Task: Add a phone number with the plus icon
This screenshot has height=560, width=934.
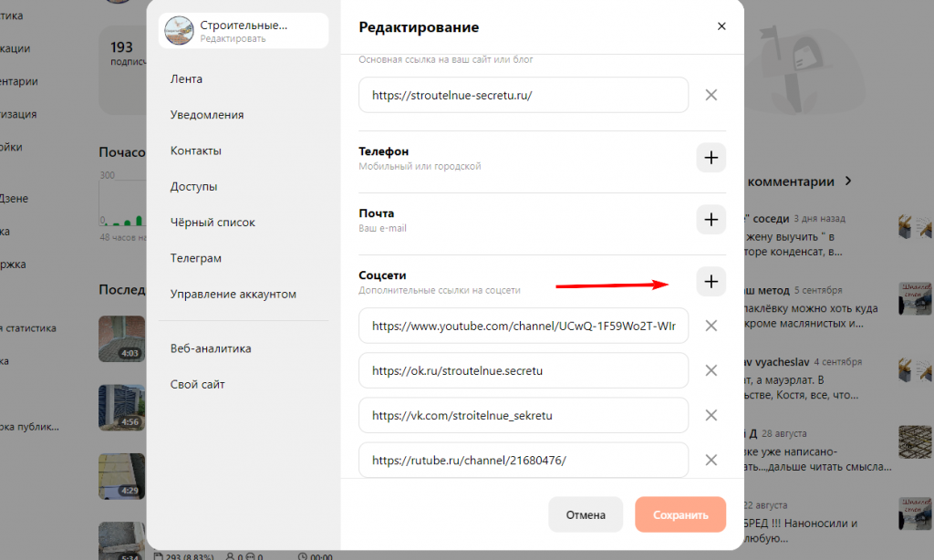Action: [x=711, y=158]
